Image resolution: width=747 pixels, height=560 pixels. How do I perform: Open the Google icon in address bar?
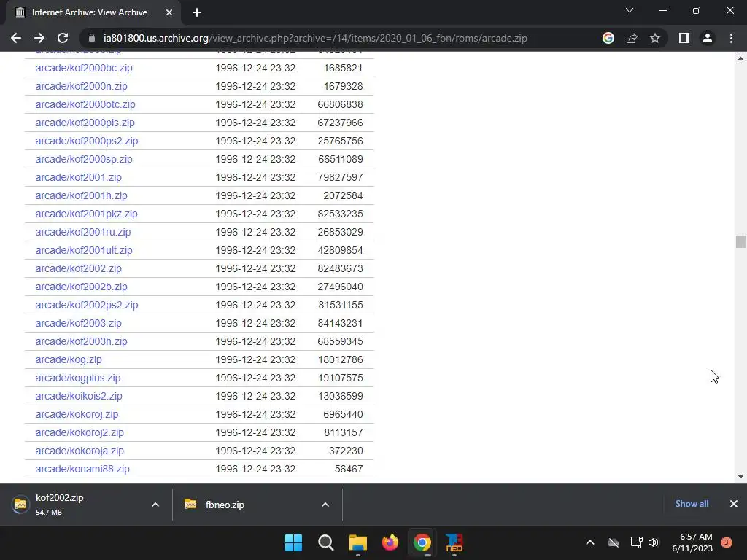click(608, 38)
